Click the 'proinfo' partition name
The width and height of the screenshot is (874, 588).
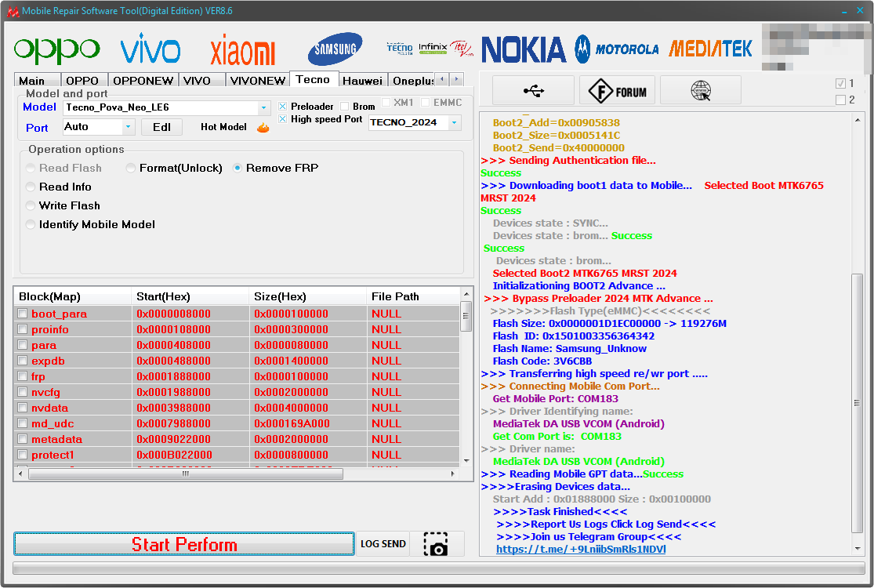coord(50,330)
